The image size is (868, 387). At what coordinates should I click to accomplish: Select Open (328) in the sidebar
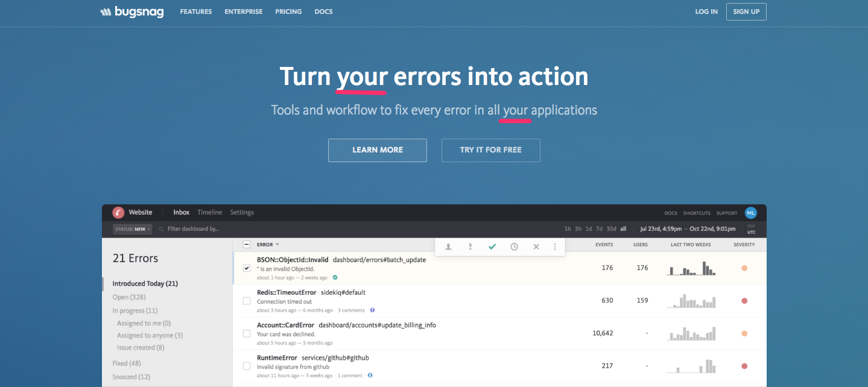click(x=129, y=297)
